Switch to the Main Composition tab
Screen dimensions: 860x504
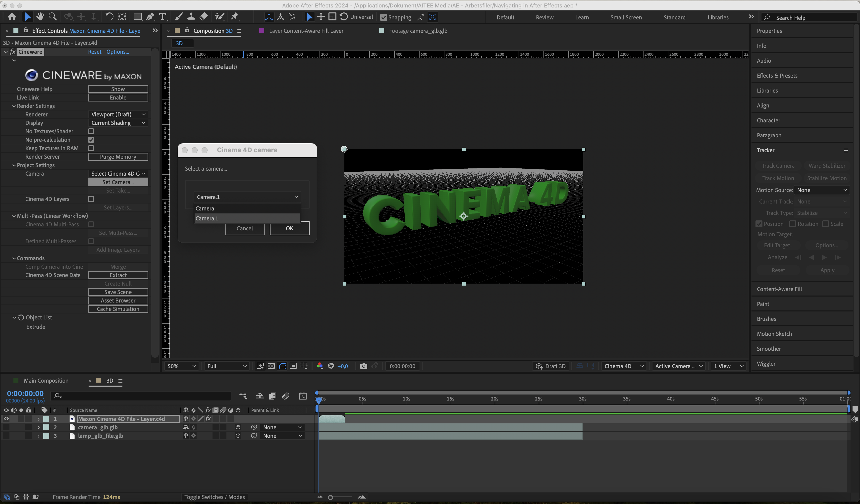(x=46, y=380)
